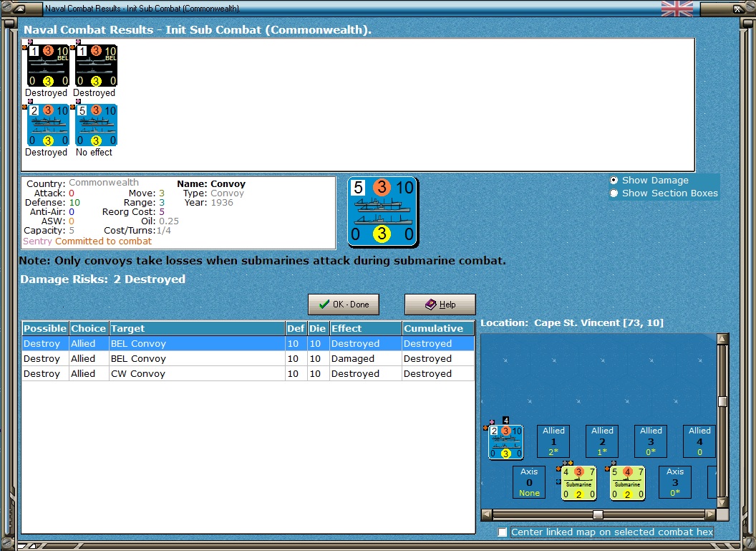Click the Committed to combat status text

[x=103, y=241]
